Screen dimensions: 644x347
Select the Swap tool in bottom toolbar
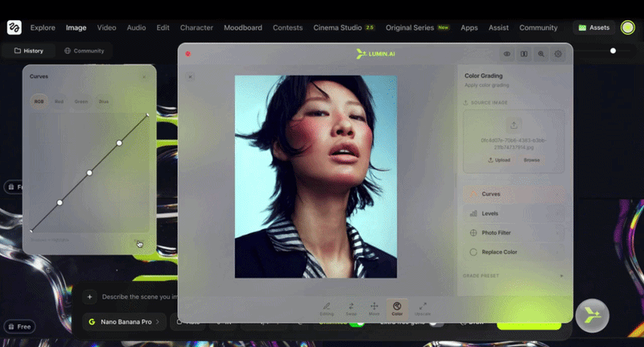(x=351, y=309)
